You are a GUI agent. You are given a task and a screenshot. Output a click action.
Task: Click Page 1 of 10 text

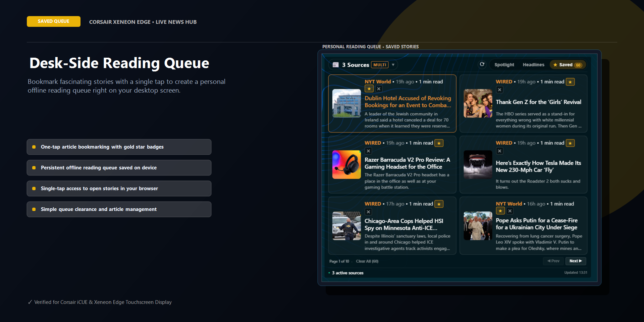click(x=339, y=261)
